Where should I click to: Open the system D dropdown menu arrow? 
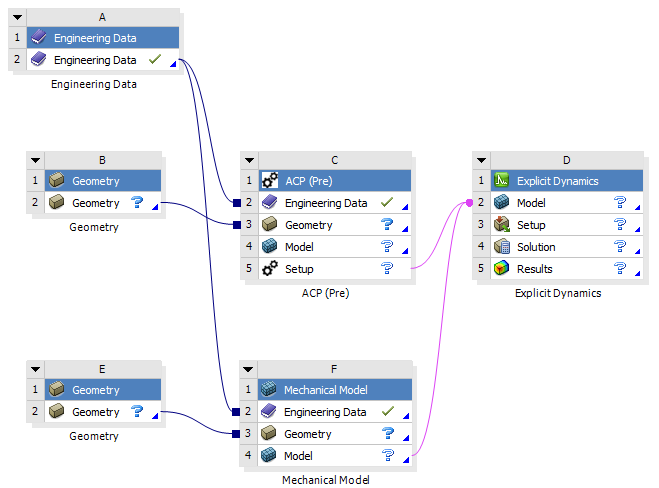coord(481,160)
